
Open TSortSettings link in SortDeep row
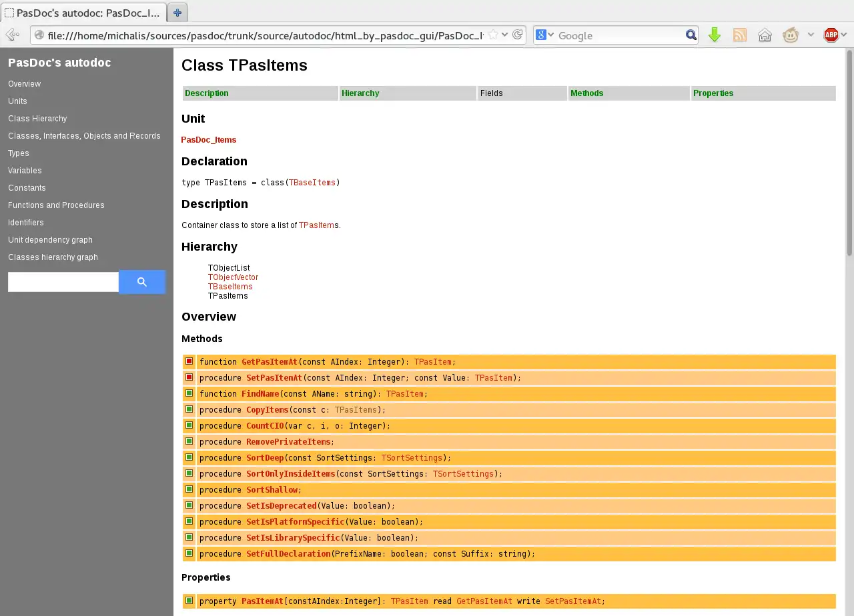point(412,458)
